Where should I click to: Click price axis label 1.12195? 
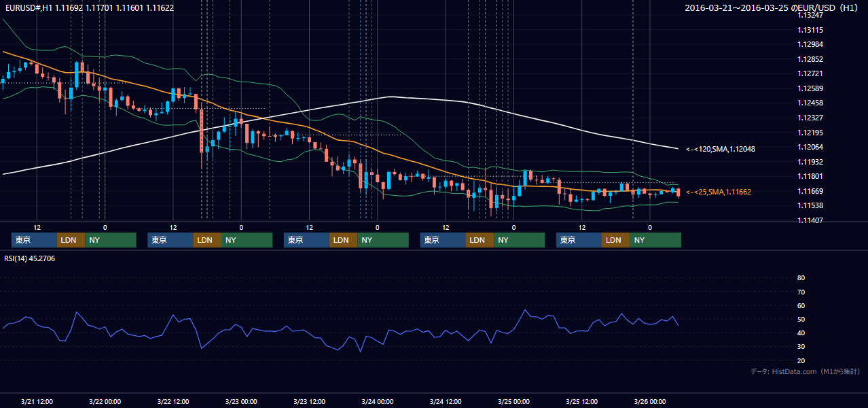[x=810, y=133]
